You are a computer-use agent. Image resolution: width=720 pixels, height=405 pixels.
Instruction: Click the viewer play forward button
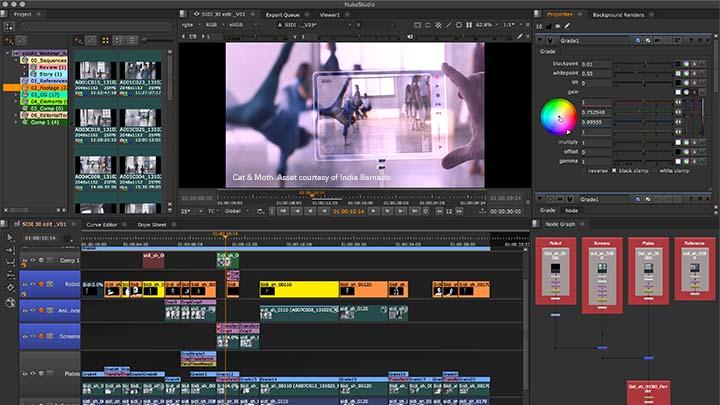[x=373, y=211]
